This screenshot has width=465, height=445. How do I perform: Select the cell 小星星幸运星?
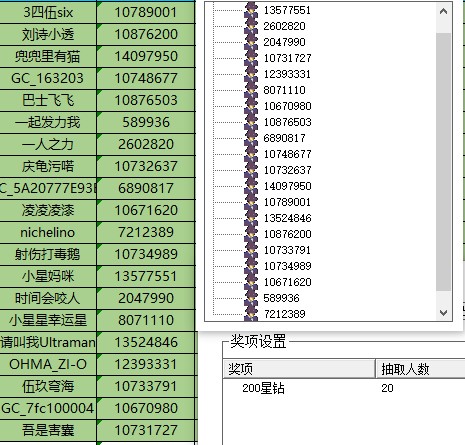[48, 320]
